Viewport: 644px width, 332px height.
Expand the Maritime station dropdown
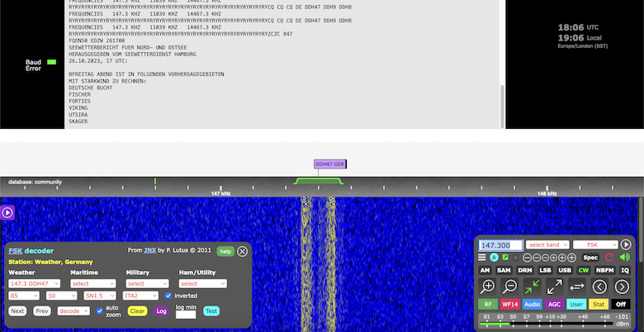[x=91, y=283]
